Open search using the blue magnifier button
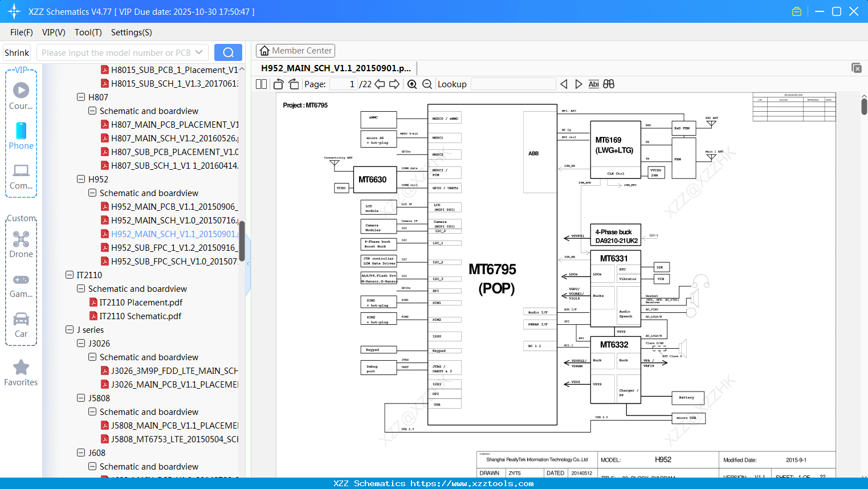The width and height of the screenshot is (868, 489). (x=227, y=52)
